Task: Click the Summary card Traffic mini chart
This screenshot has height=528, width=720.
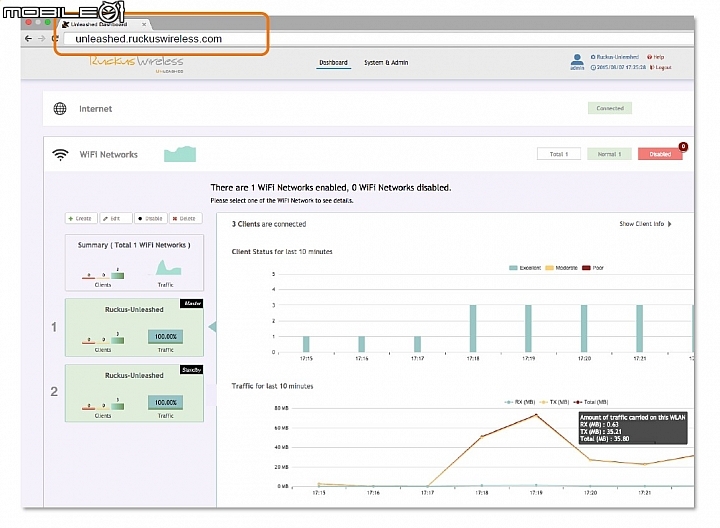Action: click(166, 268)
